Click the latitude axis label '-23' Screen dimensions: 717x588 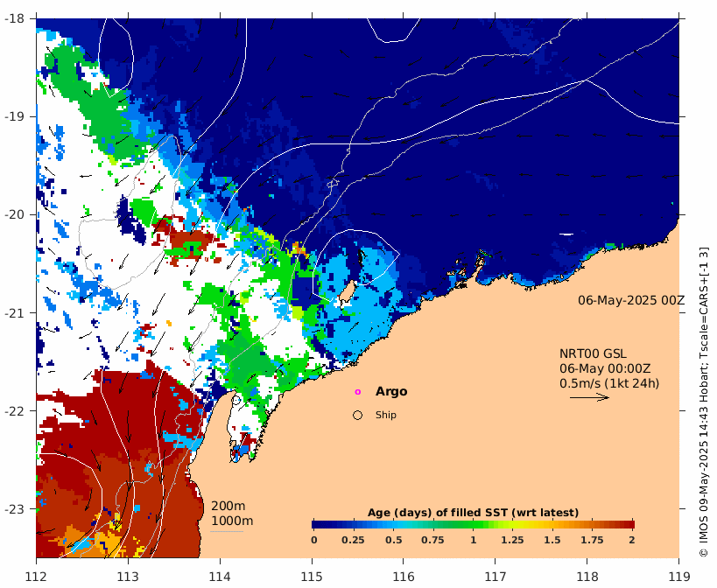pos(15,508)
